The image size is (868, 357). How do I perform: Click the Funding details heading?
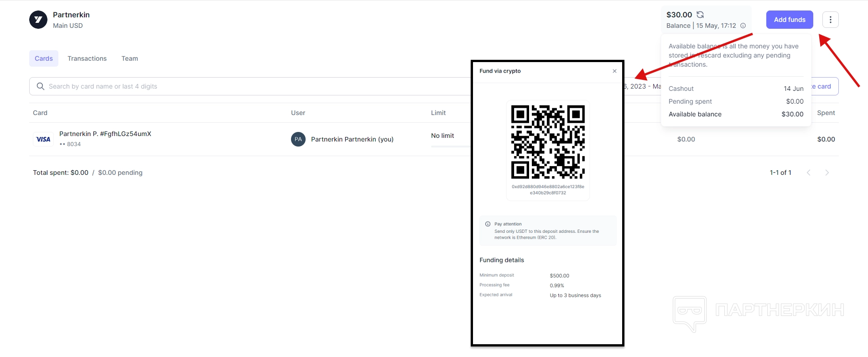click(x=502, y=260)
